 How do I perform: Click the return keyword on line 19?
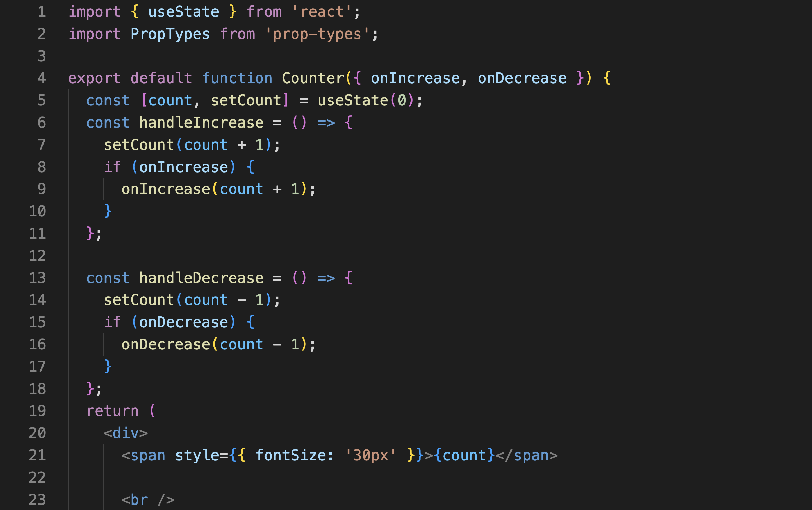[x=112, y=411]
